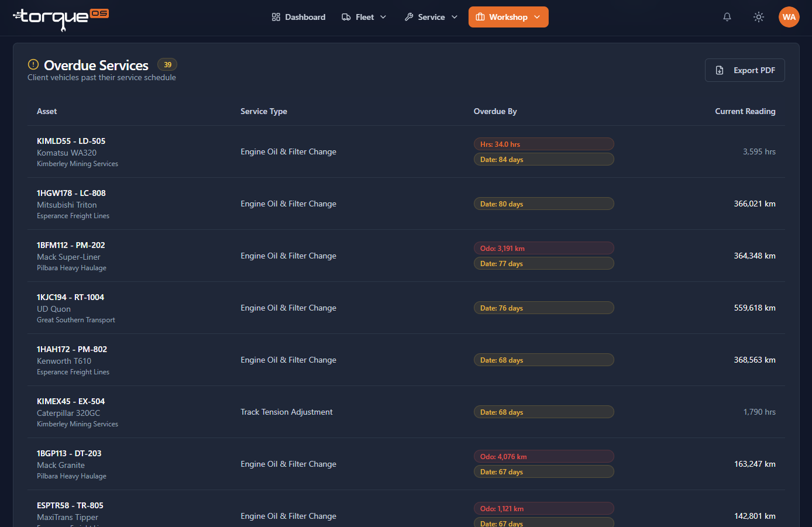This screenshot has height=527, width=812.
Task: Click the Great Southern Transport client name
Action: (x=76, y=320)
